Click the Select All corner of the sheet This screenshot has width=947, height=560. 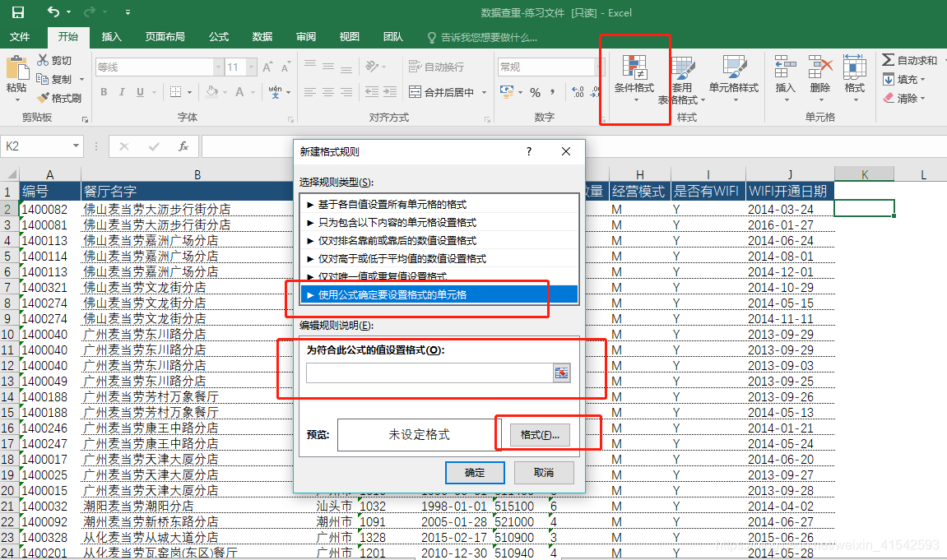point(10,174)
